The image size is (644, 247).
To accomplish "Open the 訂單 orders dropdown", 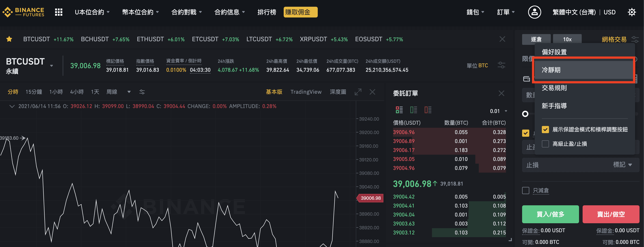I will pos(506,12).
